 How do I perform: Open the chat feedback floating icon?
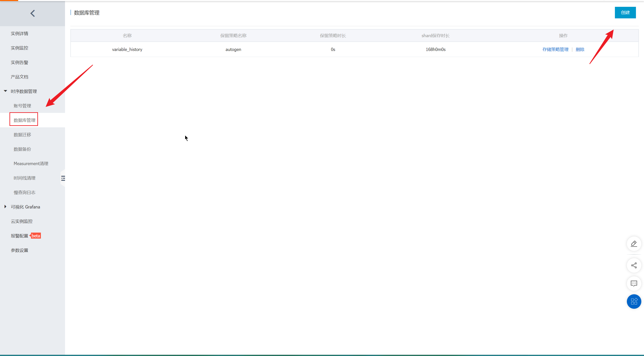click(x=634, y=283)
